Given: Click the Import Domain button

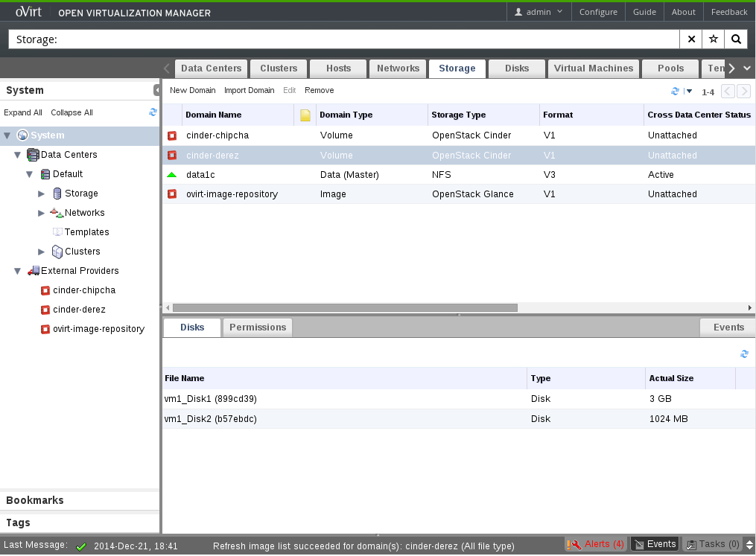Looking at the screenshot, I should [249, 90].
